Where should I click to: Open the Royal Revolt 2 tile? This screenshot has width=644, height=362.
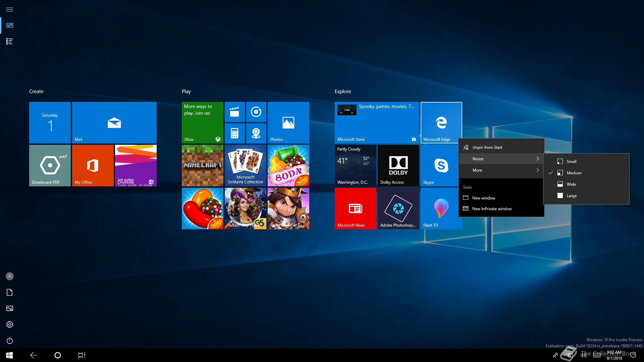(288, 208)
